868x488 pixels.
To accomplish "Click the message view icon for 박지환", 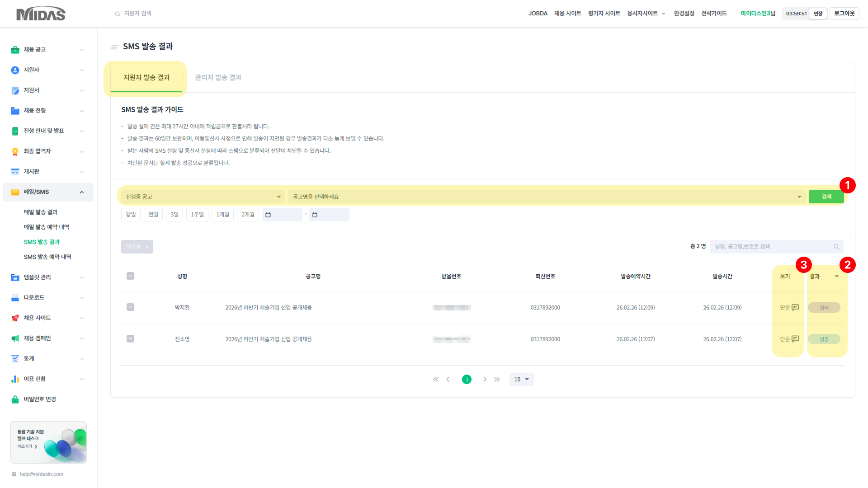I will (795, 307).
